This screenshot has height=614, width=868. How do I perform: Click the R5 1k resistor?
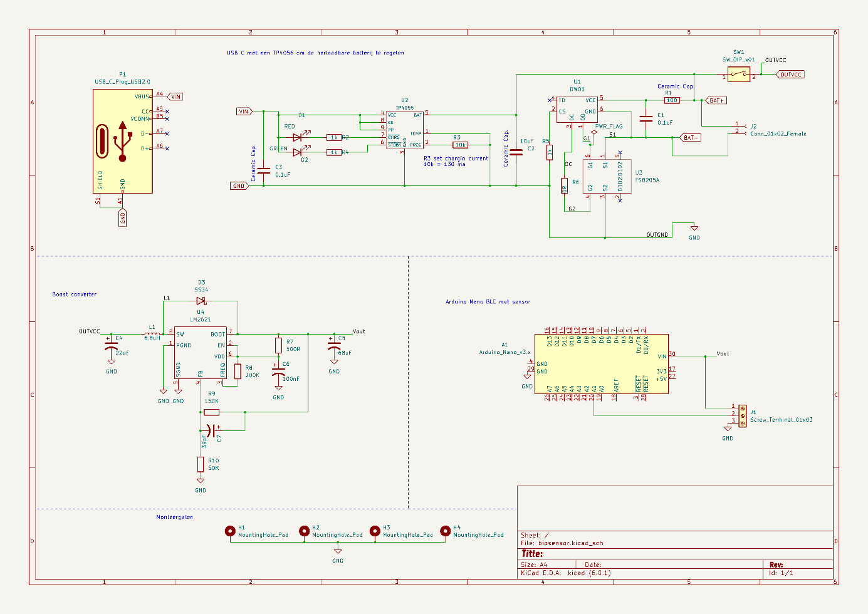(550, 152)
